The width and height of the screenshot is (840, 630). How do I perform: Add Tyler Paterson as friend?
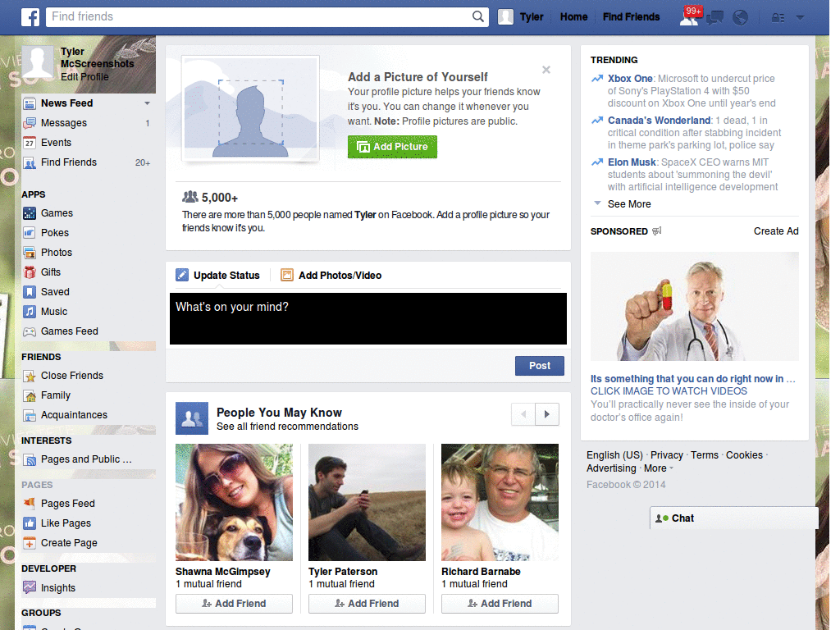tap(367, 604)
